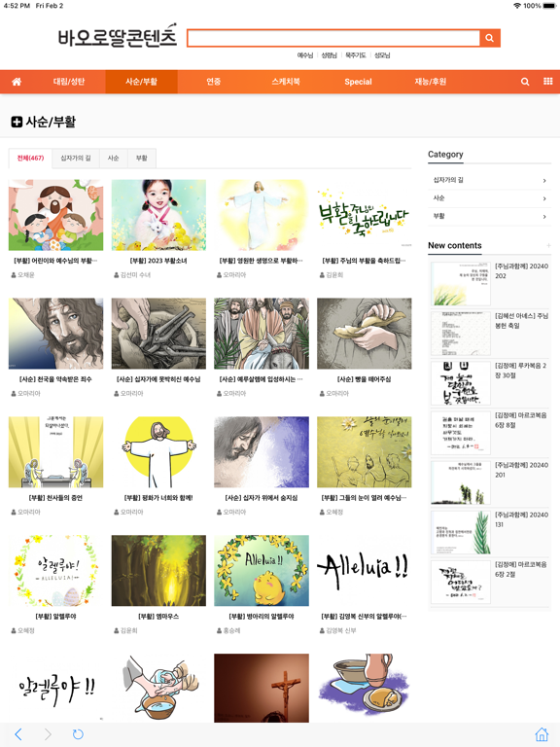Click author name 김선미 수녀
The height and width of the screenshot is (747, 560).
[x=135, y=275]
